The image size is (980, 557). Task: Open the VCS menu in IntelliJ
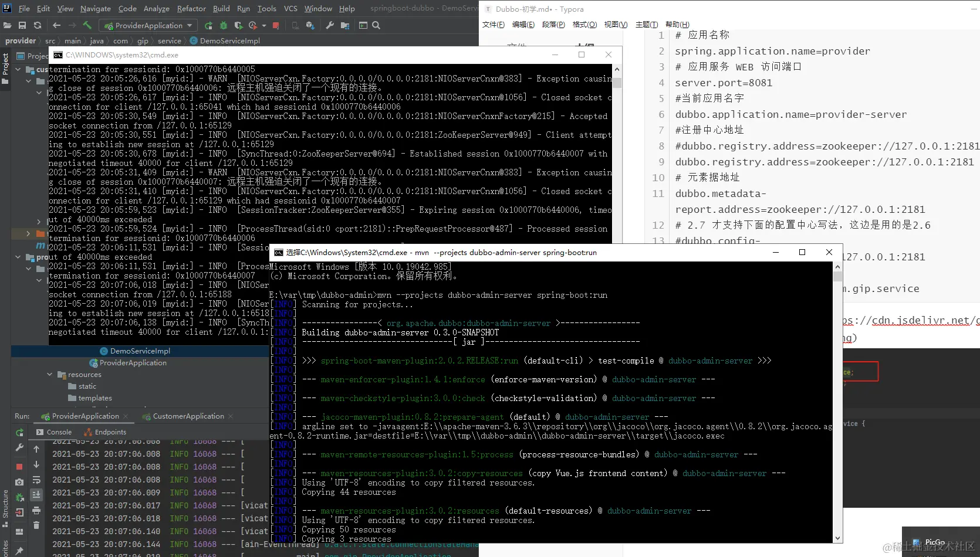290,9
